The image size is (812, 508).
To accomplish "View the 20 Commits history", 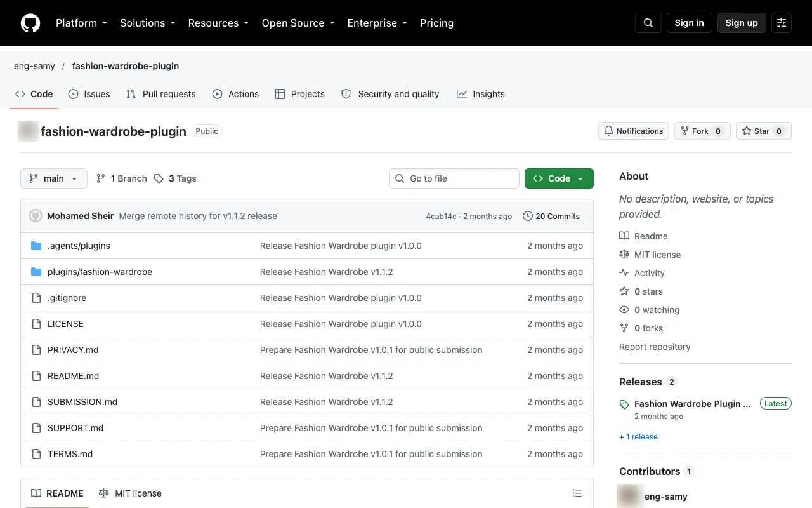I will 551,216.
